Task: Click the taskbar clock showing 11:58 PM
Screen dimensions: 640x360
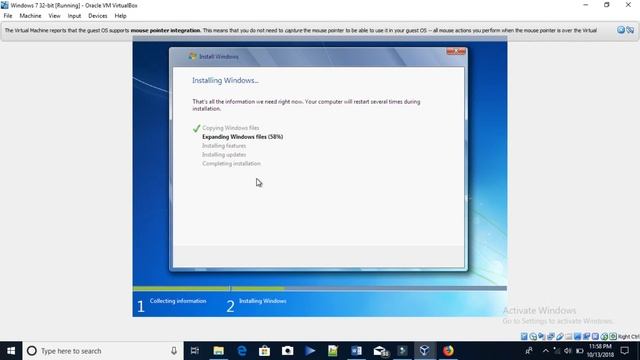Action: 600,351
